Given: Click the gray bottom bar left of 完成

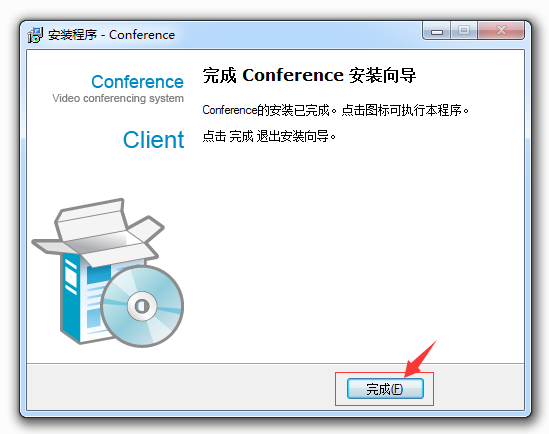Looking at the screenshot, I should tap(181, 387).
